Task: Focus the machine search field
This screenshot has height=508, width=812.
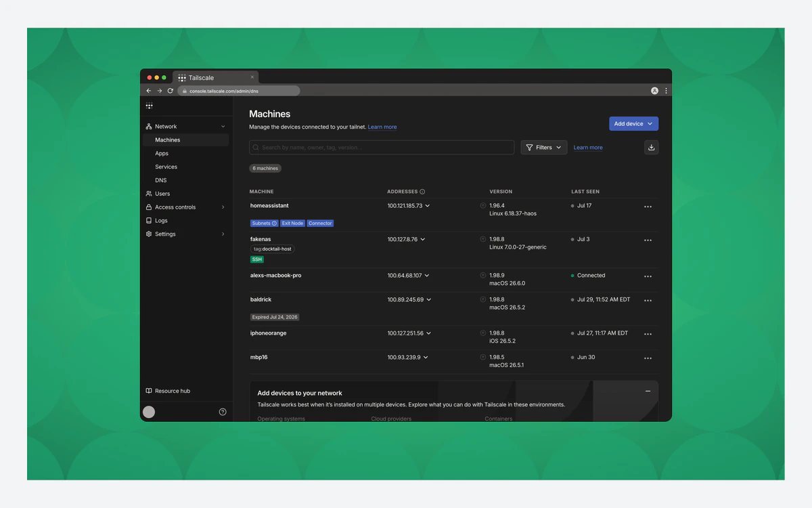Action: (x=382, y=147)
